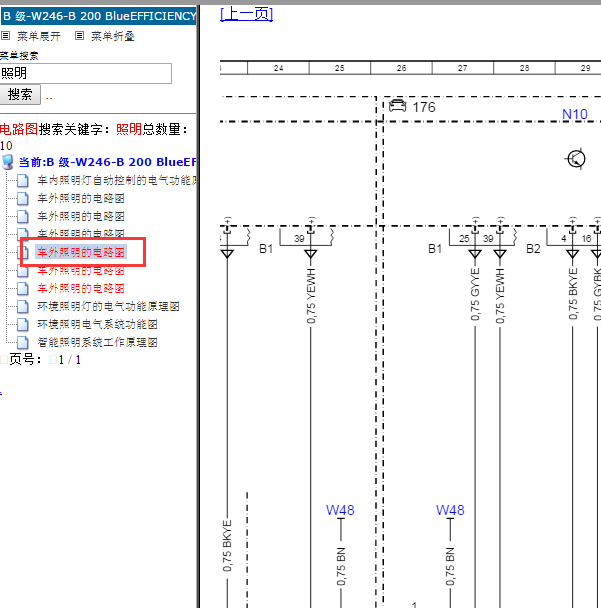Click the 菜单搜索 label
The image size is (601, 608).
pos(19,56)
